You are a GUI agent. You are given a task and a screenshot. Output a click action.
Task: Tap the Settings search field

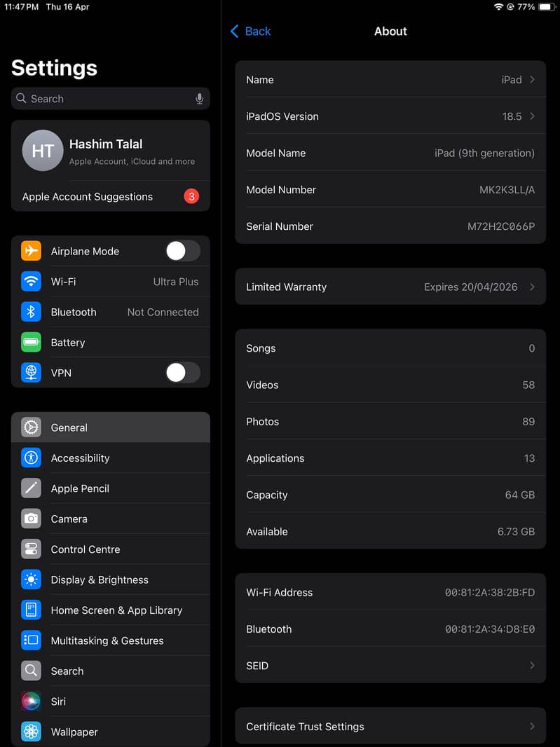click(111, 99)
